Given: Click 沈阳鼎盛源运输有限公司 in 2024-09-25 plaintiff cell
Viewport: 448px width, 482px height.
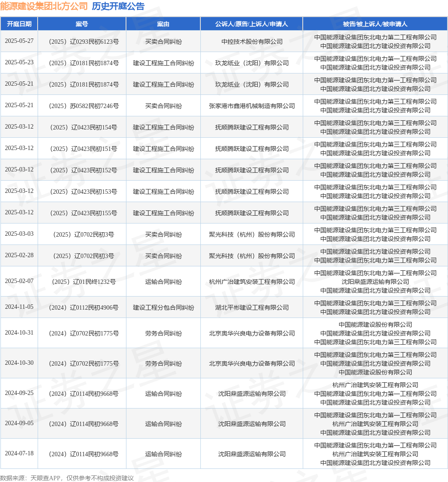Looking at the screenshot, I should (x=252, y=394).
